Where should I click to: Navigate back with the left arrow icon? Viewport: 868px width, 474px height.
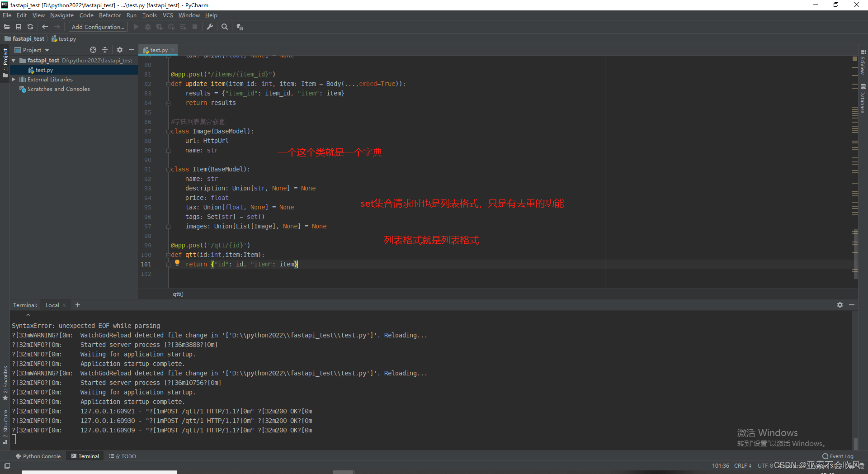click(x=45, y=27)
